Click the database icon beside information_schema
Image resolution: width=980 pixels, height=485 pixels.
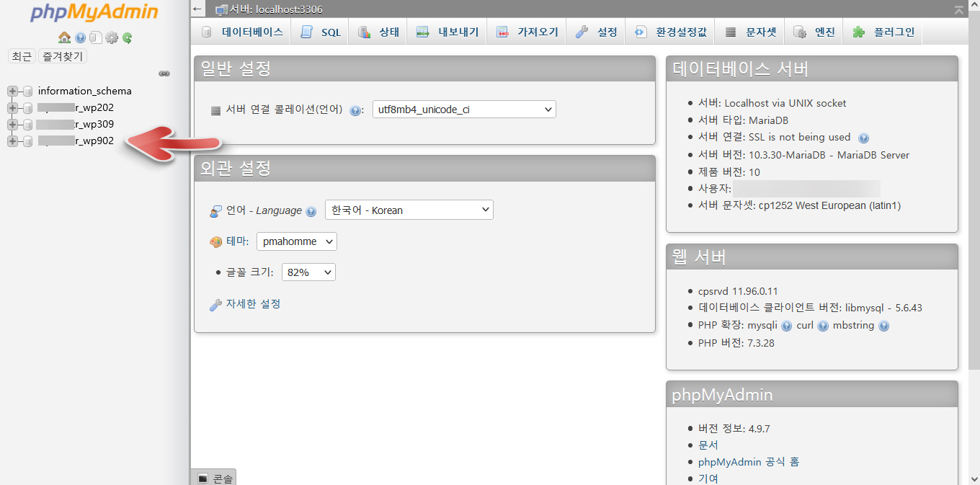(27, 91)
